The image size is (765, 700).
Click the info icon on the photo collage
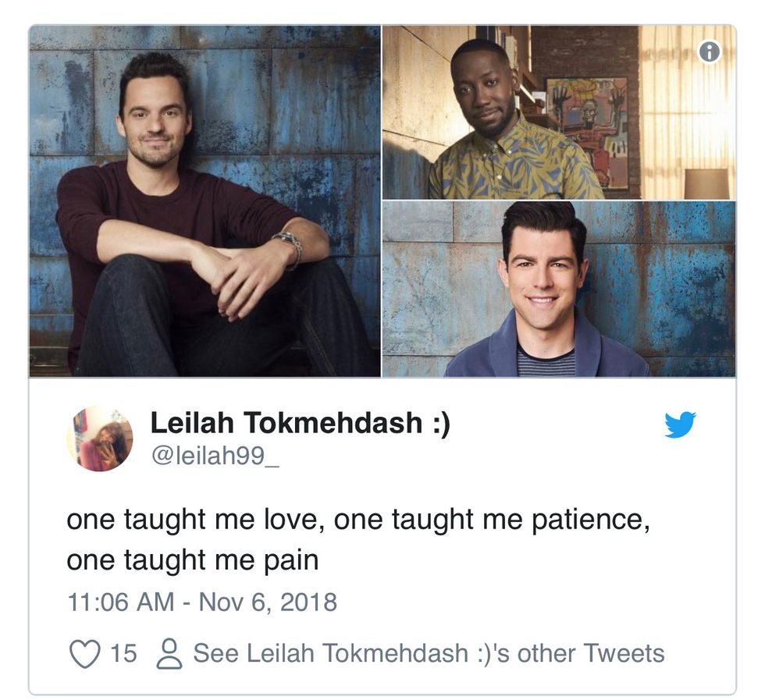(709, 52)
